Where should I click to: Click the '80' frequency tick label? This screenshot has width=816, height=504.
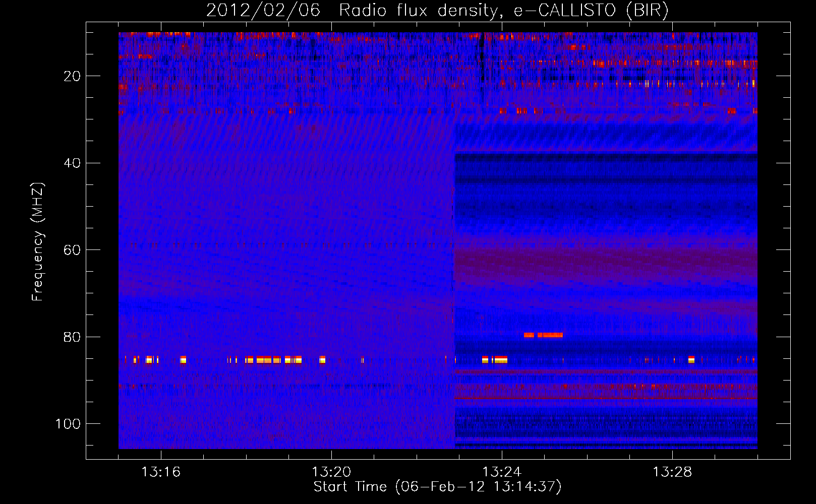72,337
